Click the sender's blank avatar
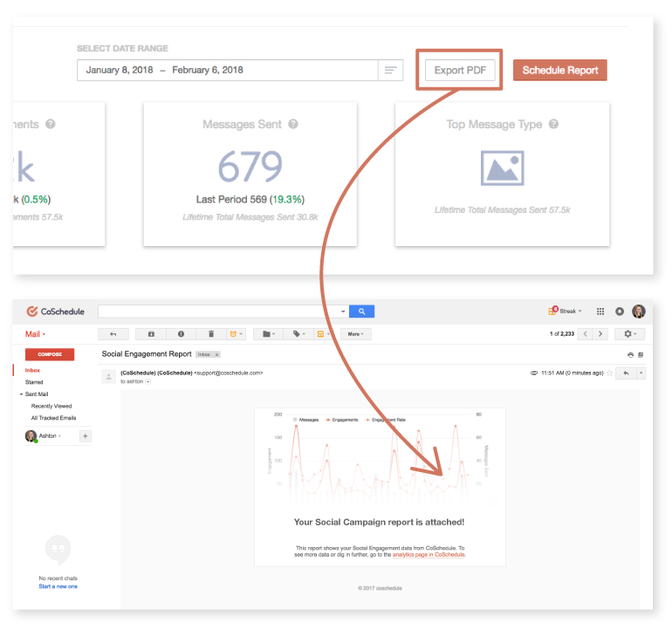The image size is (672, 630). pyautogui.click(x=108, y=377)
